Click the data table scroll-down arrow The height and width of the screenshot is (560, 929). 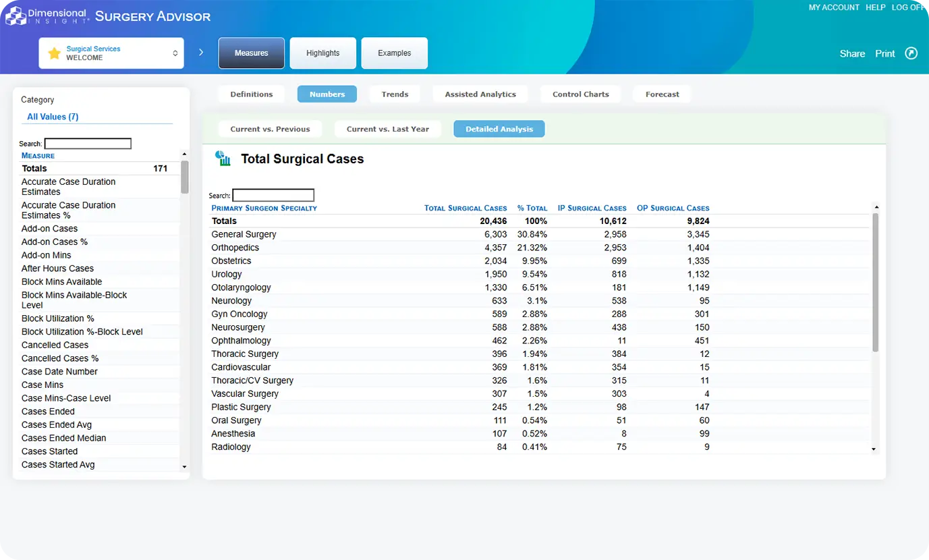(875, 449)
